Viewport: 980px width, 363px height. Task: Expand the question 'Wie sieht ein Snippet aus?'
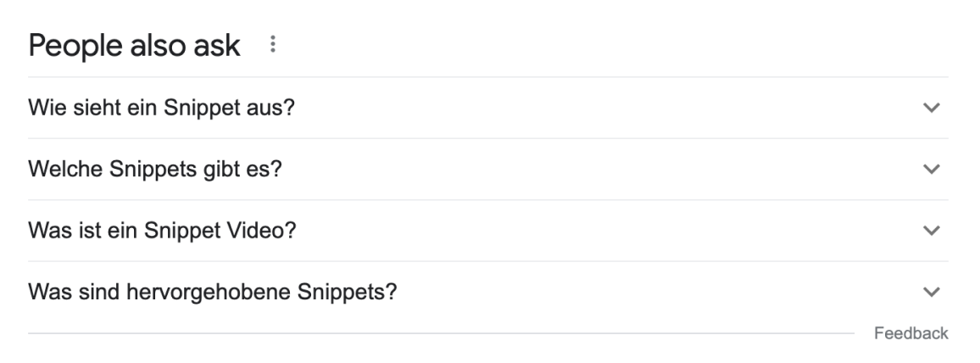point(161,109)
